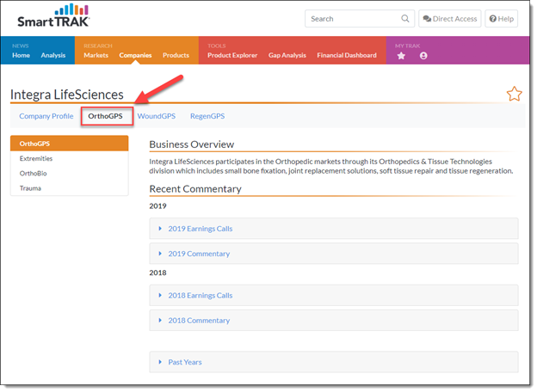Open the RegenGPS tab
The height and width of the screenshot is (392, 537).
[207, 116]
